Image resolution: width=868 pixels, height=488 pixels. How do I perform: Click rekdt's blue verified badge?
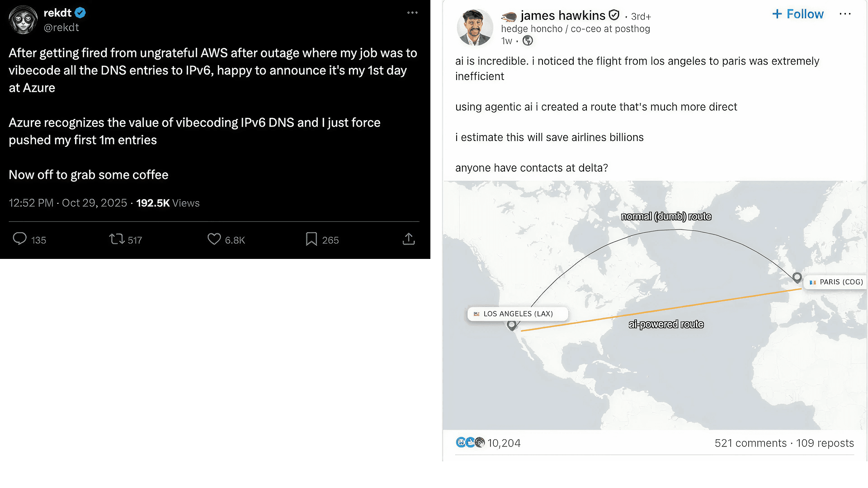click(x=80, y=13)
